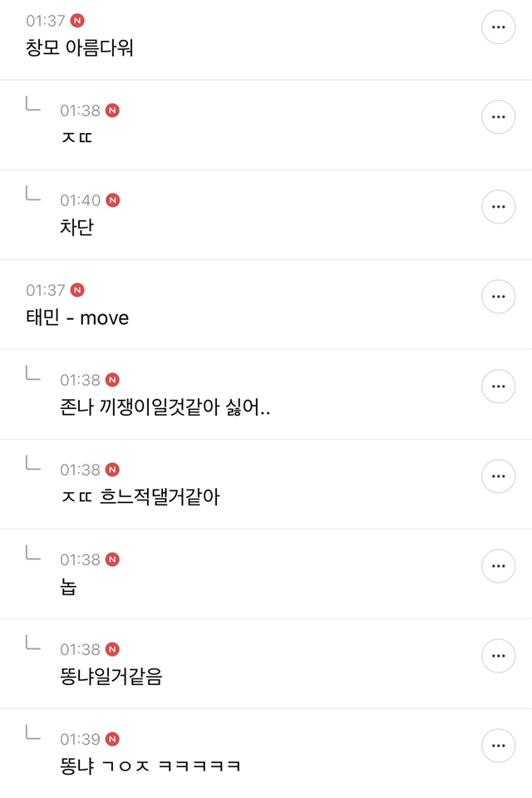532x798 pixels.
Task: Show options for the '놉' reply
Action: [x=498, y=566]
